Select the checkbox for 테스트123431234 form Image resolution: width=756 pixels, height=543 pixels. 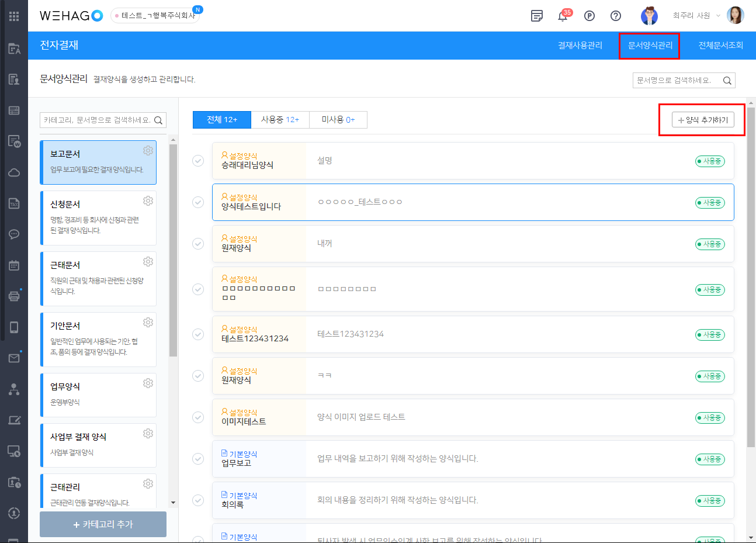pos(198,334)
